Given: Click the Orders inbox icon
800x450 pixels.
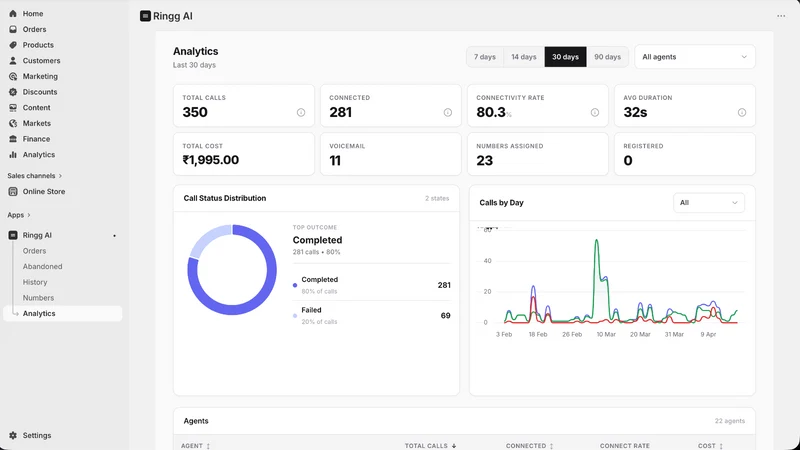Looking at the screenshot, I should click(x=13, y=30).
